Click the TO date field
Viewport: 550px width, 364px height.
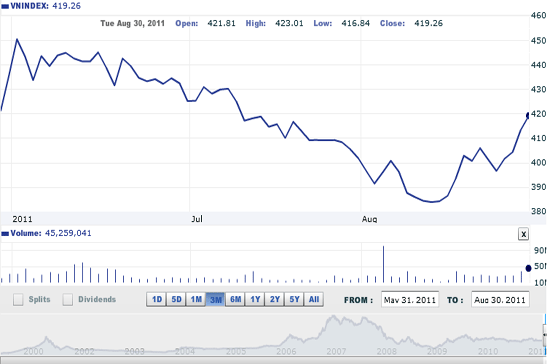(x=500, y=299)
